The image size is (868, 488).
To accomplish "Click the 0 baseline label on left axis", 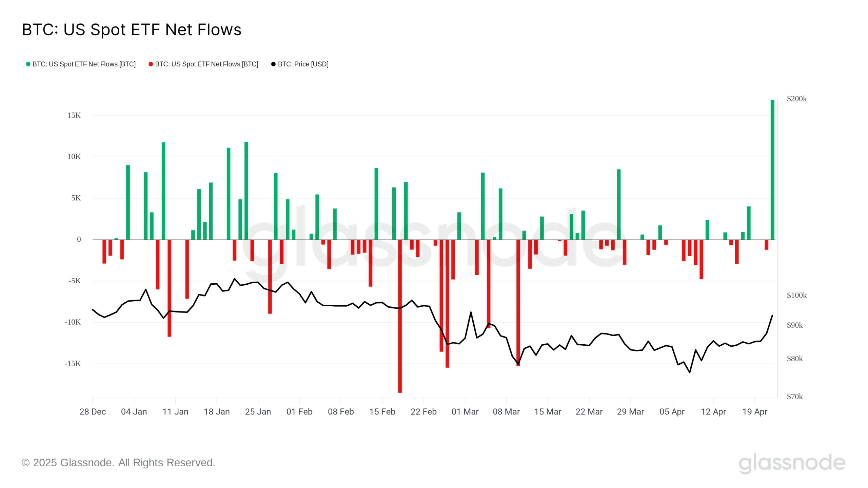I will coord(79,240).
